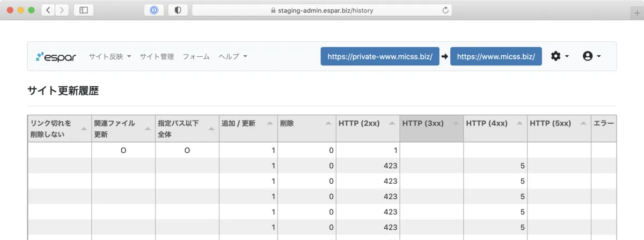Open the user account dropdown
Viewport: 644px width, 240px height.
pyautogui.click(x=591, y=56)
